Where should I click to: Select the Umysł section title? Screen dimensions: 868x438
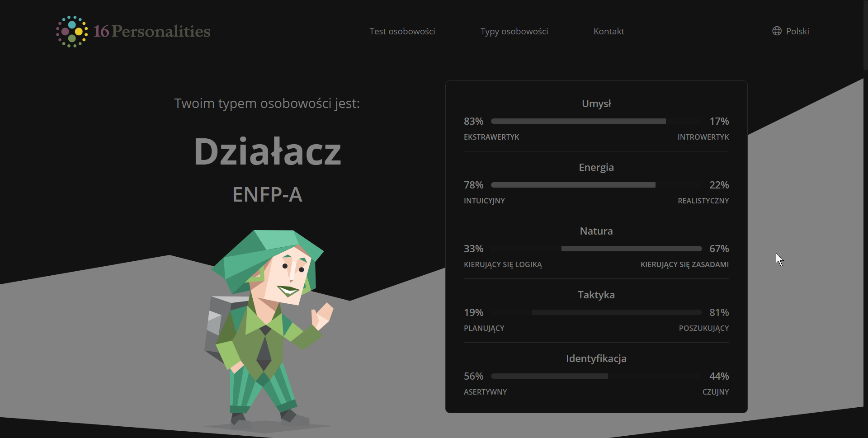[x=596, y=104]
